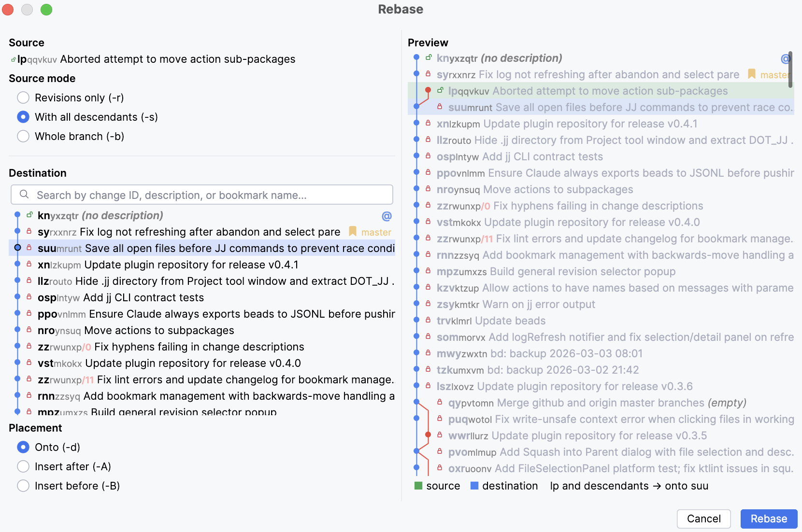
Task: Select Revisions only (-r) source mode
Action: tap(23, 98)
